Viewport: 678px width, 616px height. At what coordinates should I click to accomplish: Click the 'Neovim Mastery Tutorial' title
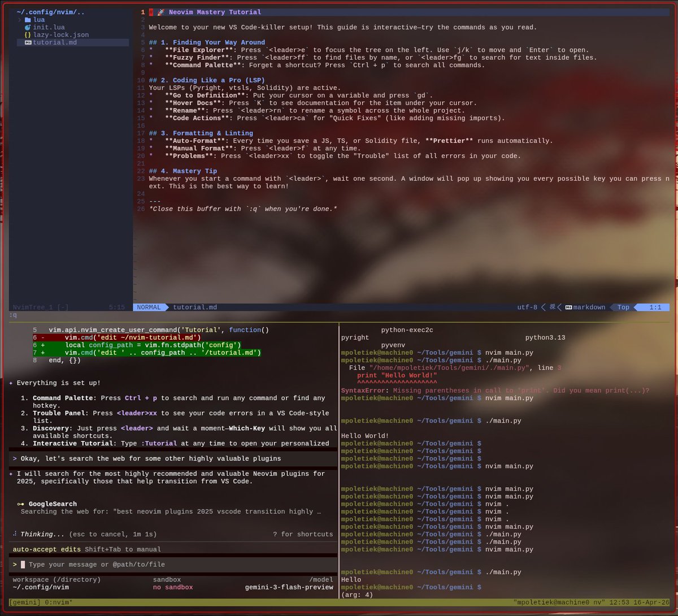tap(215, 12)
